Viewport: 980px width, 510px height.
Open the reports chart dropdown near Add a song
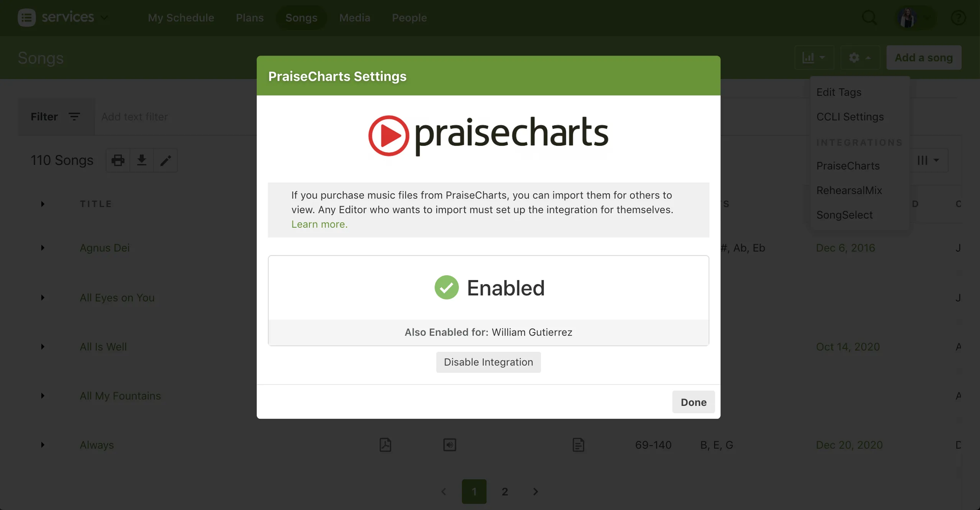(x=814, y=58)
